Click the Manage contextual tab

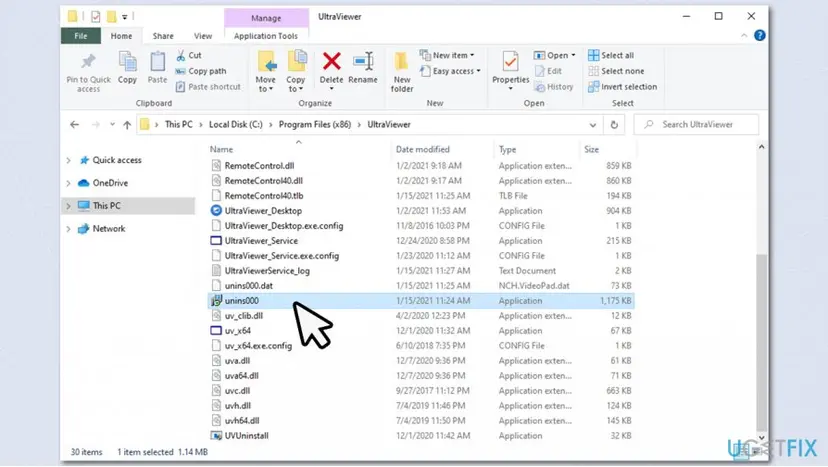click(266, 18)
